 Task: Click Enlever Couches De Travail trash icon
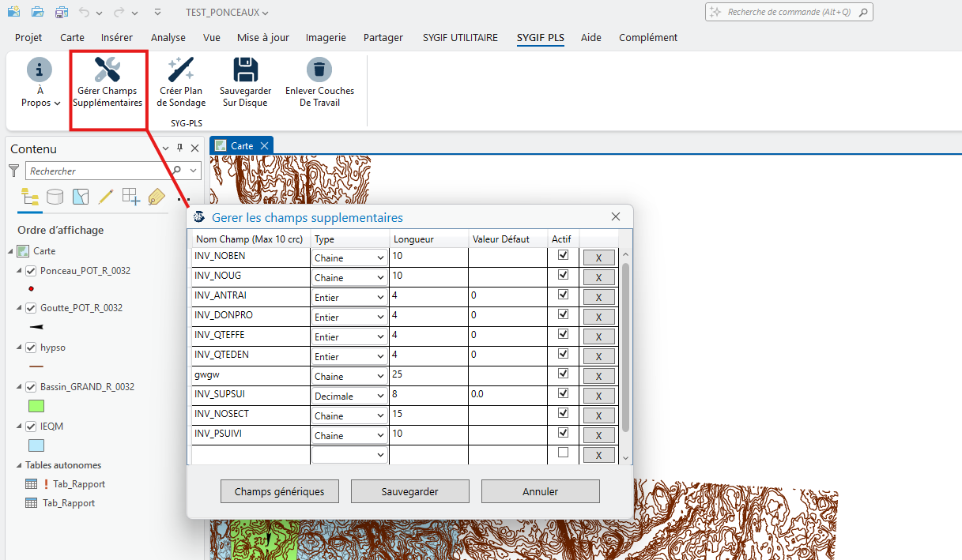(x=319, y=70)
